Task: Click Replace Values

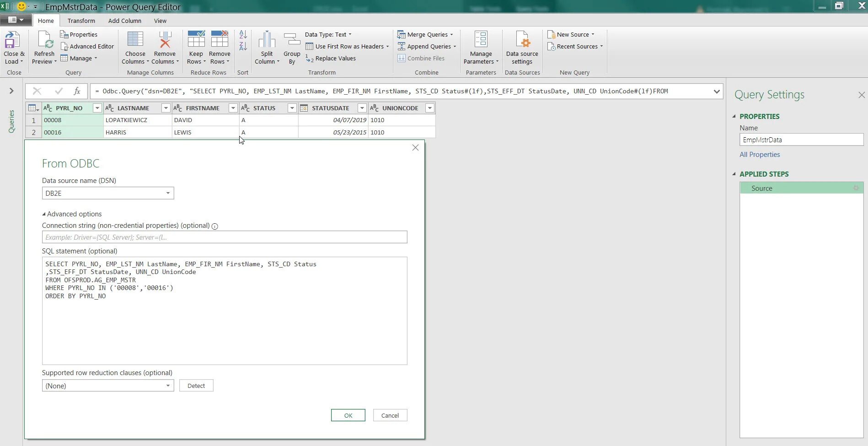Action: click(331, 58)
